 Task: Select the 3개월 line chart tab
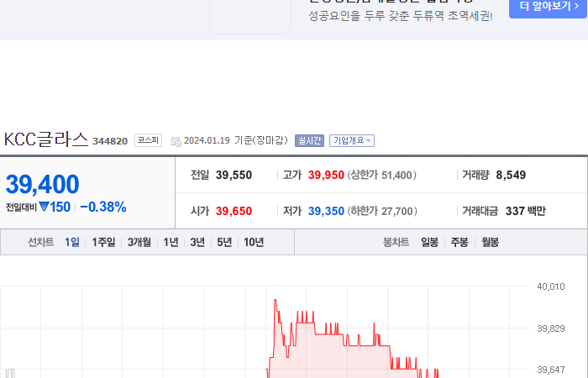[139, 242]
